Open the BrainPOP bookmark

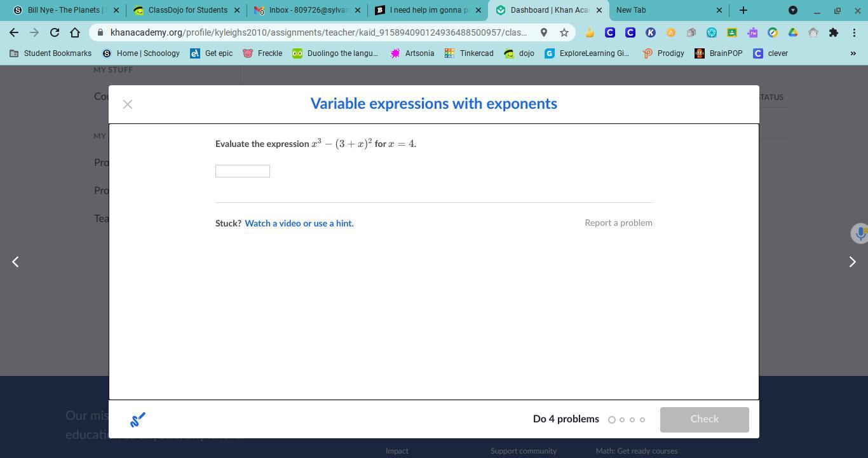(719, 53)
